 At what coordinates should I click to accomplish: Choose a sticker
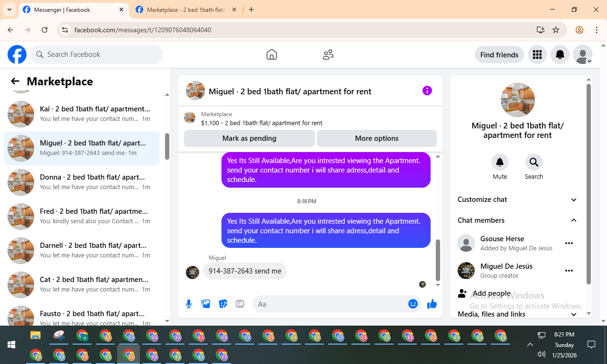tap(223, 304)
